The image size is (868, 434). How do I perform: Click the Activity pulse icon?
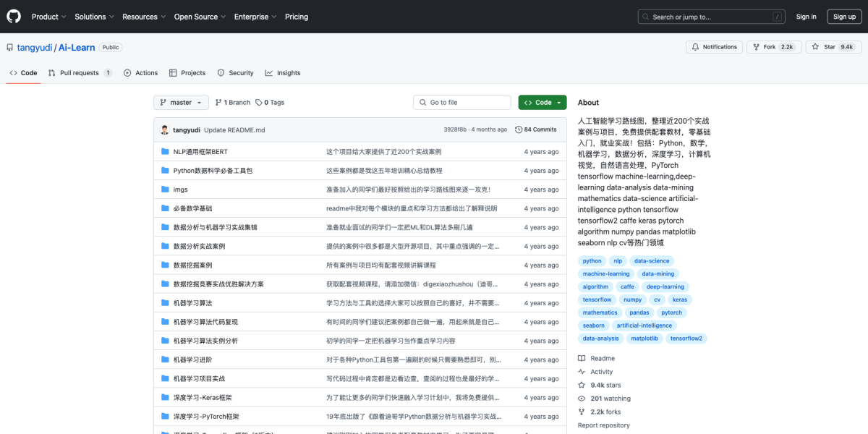(x=581, y=371)
